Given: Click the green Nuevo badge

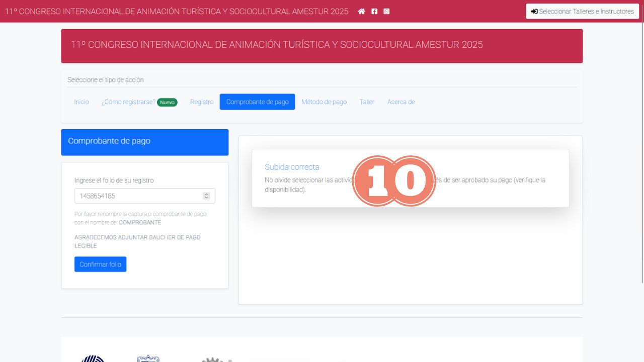Looking at the screenshot, I should coord(167,102).
